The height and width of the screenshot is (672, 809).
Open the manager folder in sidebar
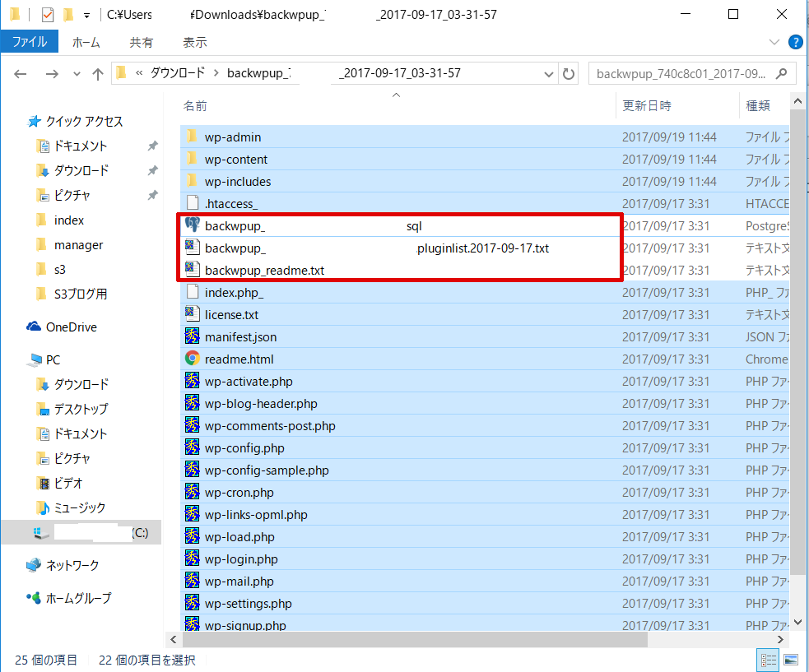click(78, 245)
